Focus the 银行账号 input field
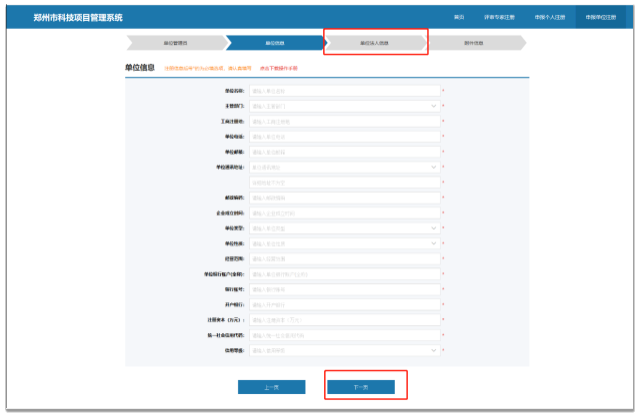The image size is (636, 417). click(x=343, y=289)
